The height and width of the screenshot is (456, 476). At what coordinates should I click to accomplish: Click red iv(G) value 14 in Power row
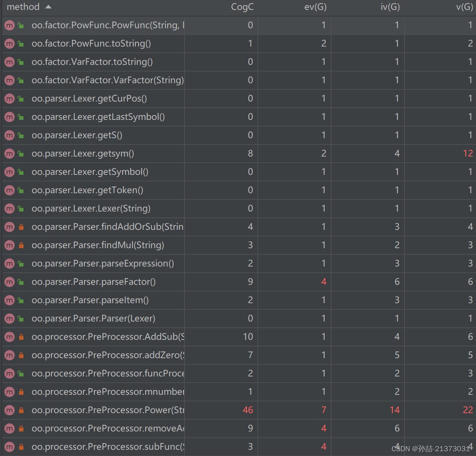395,410
